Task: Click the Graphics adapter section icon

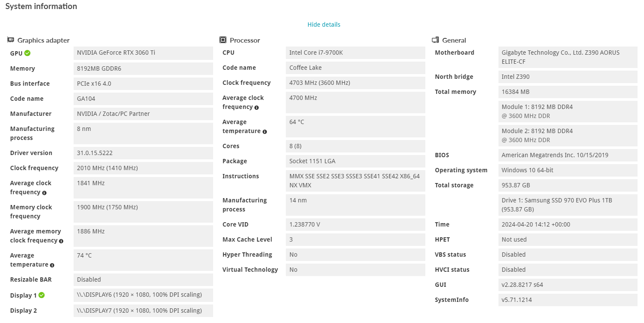Action: tap(11, 40)
